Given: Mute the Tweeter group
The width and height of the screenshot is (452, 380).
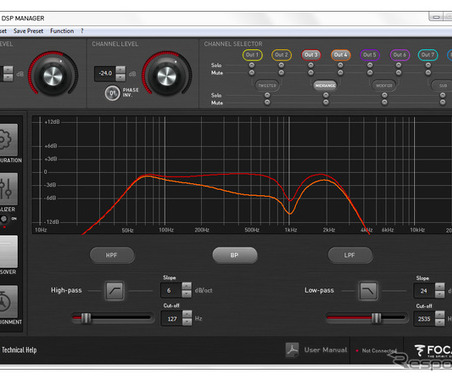Looking at the screenshot, I should click(x=267, y=102).
